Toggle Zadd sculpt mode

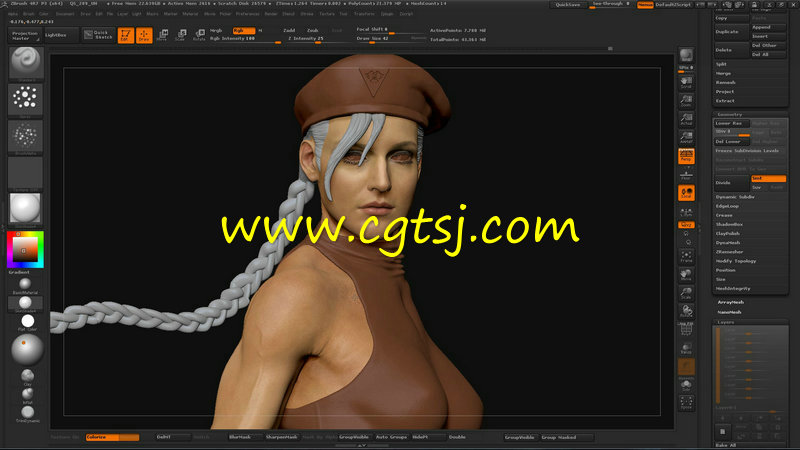(289, 31)
